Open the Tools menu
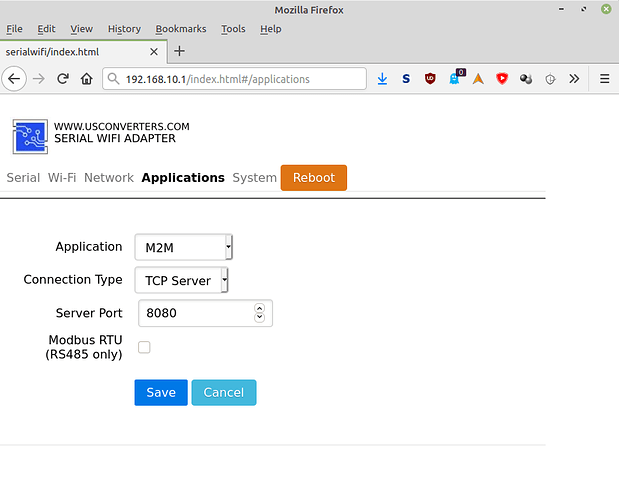 point(233,29)
